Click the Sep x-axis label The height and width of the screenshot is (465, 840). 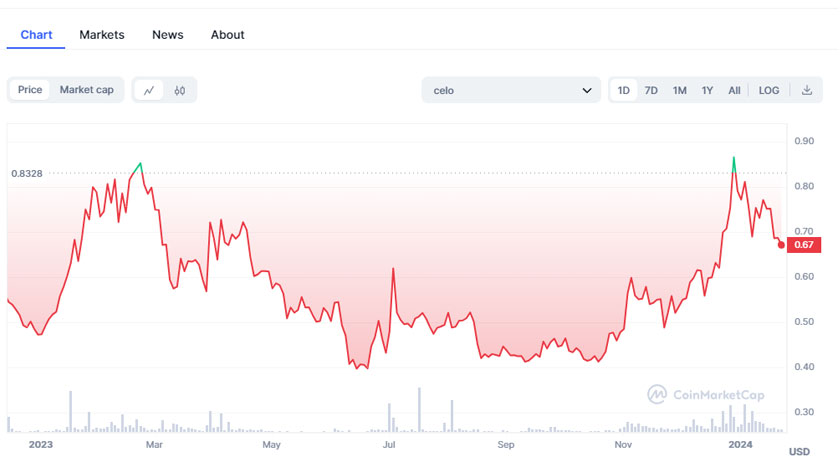click(x=506, y=445)
